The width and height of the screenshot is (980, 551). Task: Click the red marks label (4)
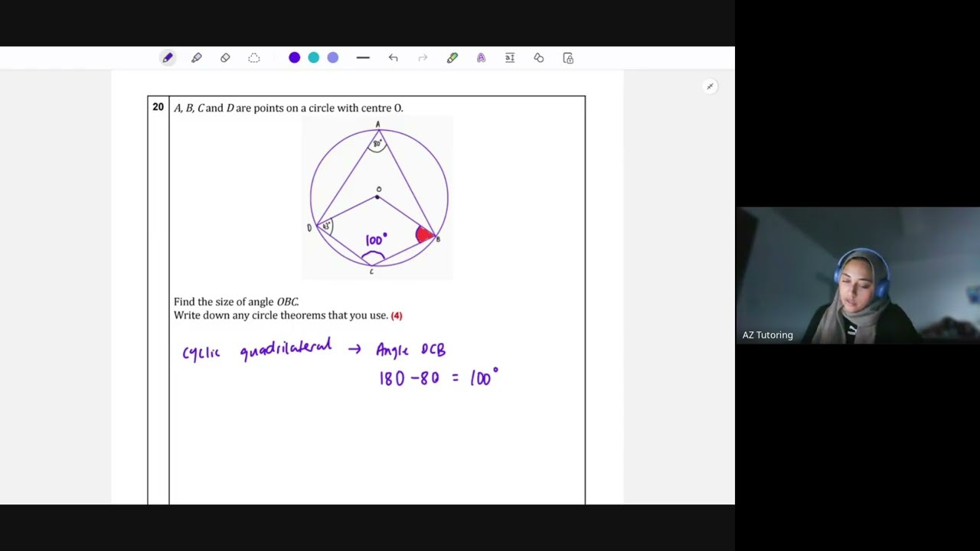tap(397, 315)
